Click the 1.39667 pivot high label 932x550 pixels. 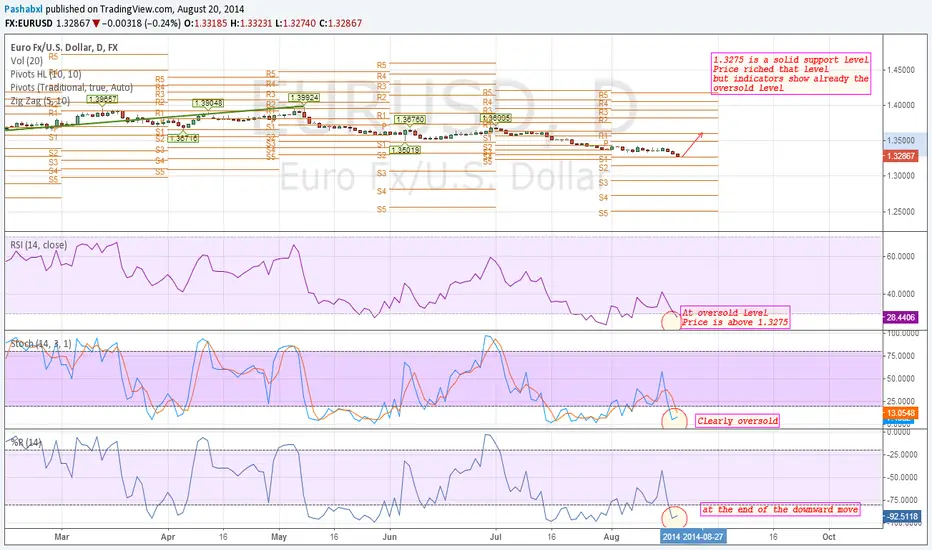pyautogui.click(x=102, y=99)
